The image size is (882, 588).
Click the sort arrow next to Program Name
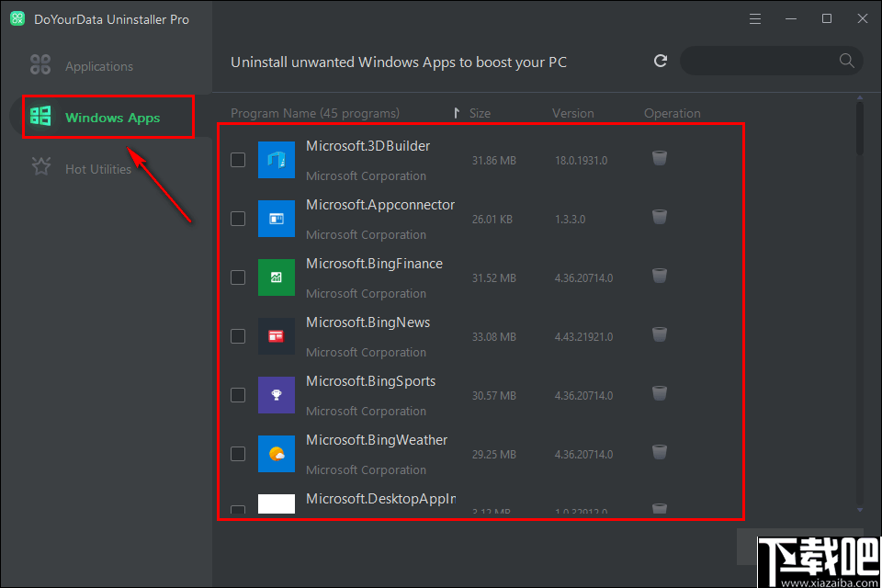tap(457, 112)
